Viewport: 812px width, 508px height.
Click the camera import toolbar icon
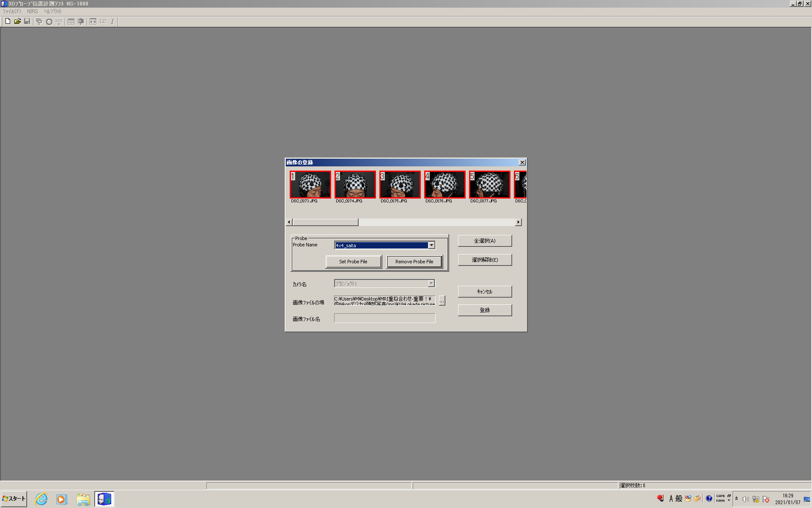click(81, 22)
